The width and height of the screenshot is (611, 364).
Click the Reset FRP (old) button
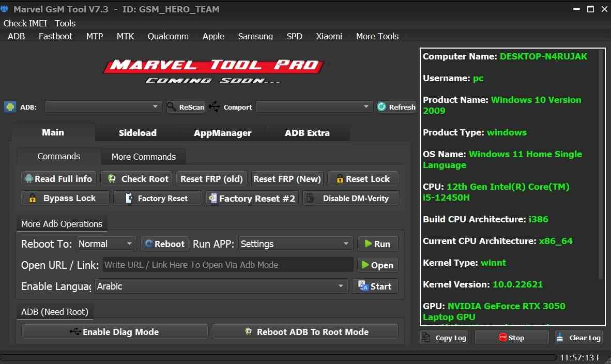[211, 178]
